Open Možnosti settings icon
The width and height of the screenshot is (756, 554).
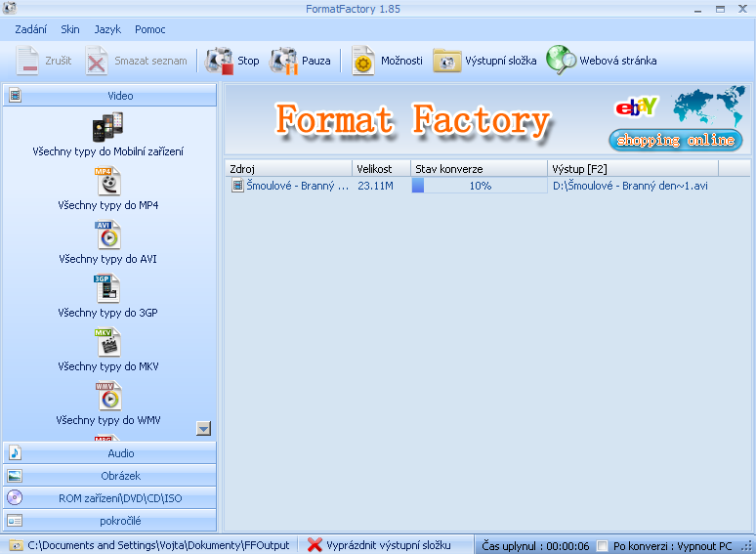point(363,61)
